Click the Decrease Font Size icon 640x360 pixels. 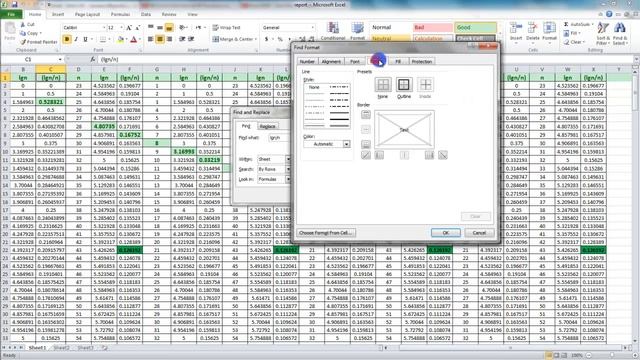[x=138, y=28]
